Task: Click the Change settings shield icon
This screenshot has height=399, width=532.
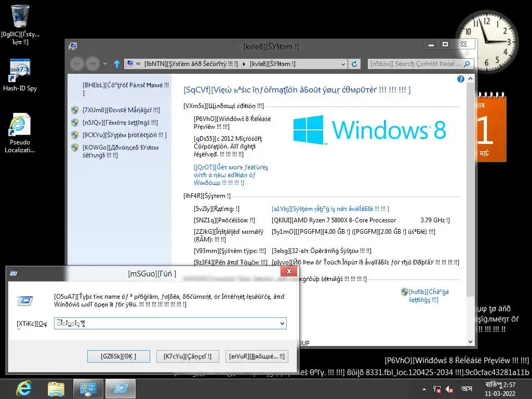Action: pos(404,292)
